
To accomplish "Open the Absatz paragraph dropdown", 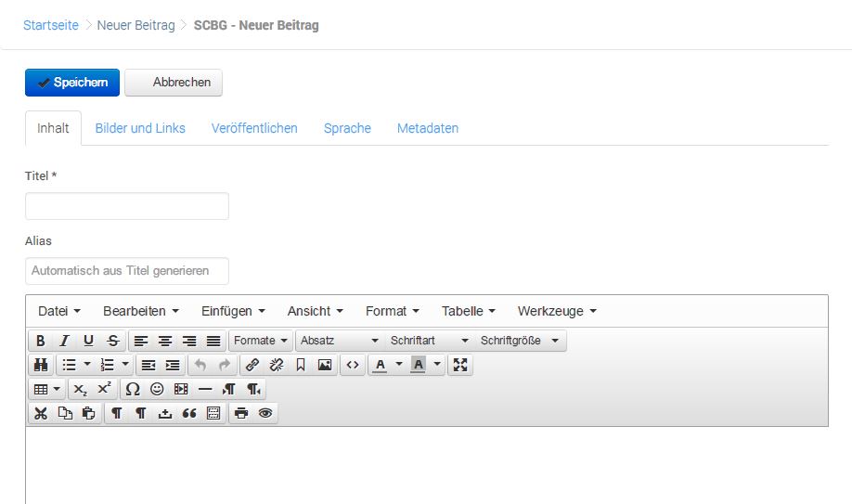I will [340, 341].
